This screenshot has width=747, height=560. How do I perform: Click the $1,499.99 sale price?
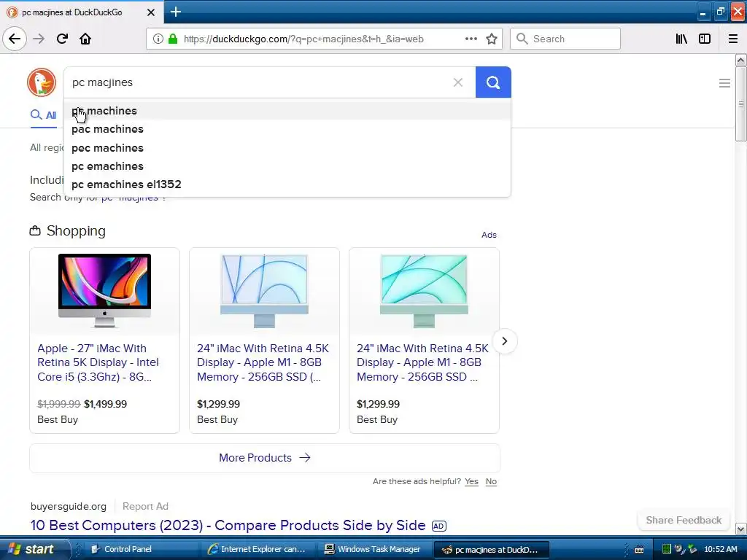105,404
